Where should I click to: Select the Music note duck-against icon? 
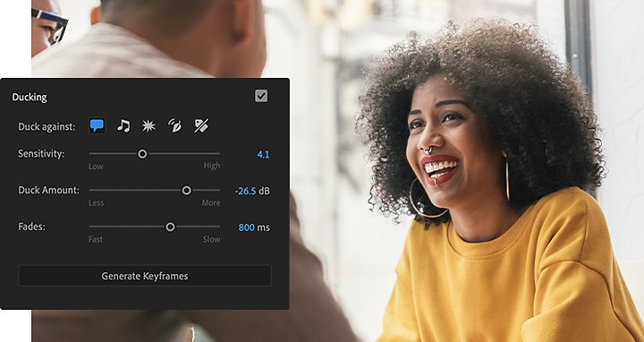[123, 125]
